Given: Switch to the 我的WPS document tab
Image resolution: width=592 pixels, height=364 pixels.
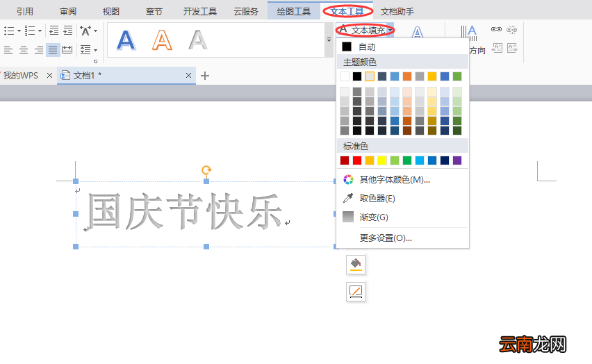Looking at the screenshot, I should pyautogui.click(x=20, y=76).
